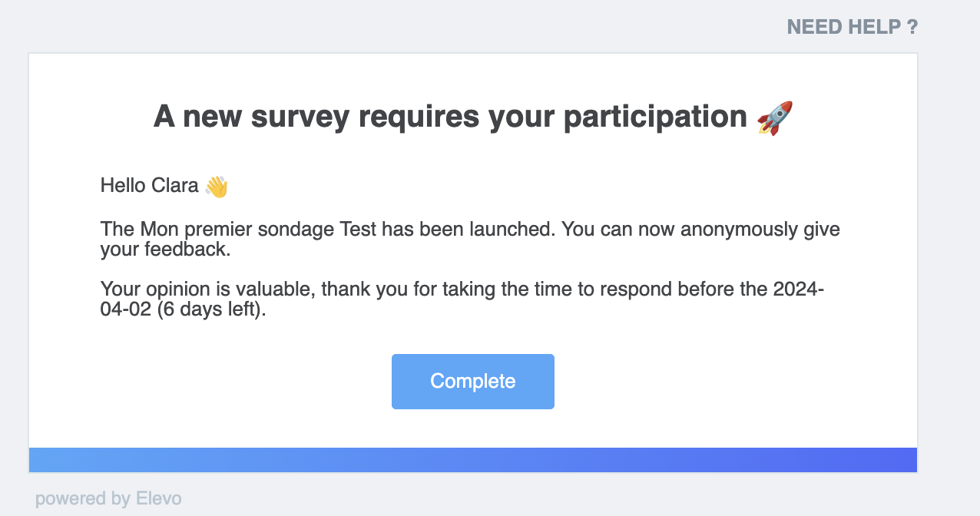Screen dimensions: 980x516
Task: Click the word Elevo in the footer
Action: [158, 498]
